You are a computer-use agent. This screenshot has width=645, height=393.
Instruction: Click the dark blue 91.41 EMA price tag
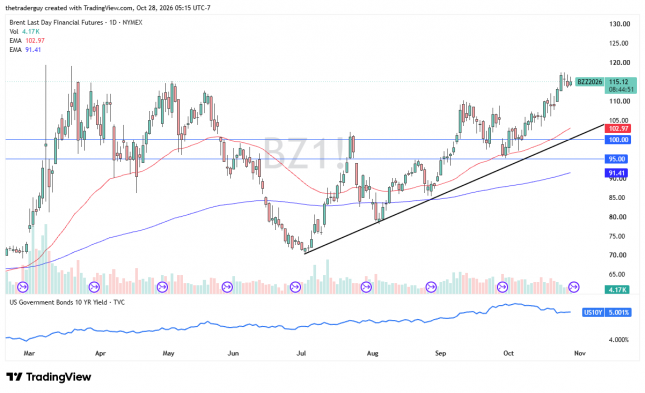[x=616, y=173]
